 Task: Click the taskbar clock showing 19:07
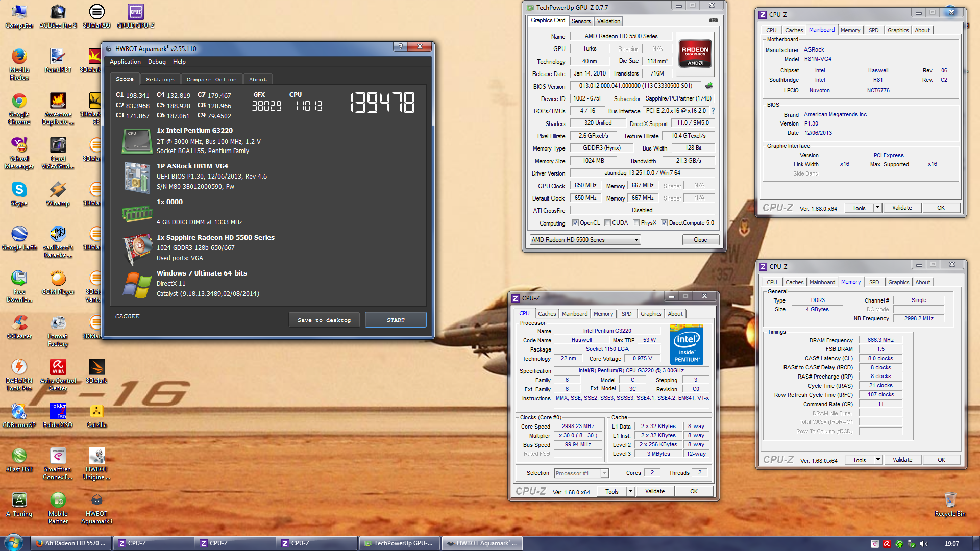[x=951, y=544]
